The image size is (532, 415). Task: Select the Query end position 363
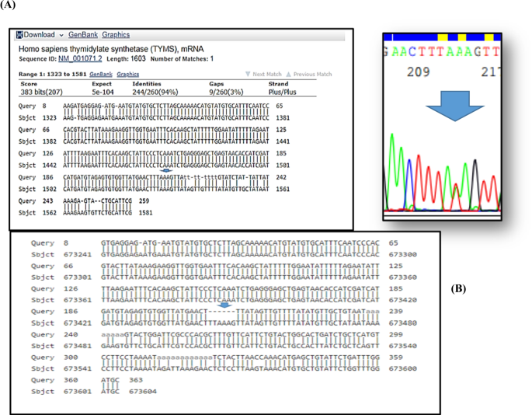136,380
